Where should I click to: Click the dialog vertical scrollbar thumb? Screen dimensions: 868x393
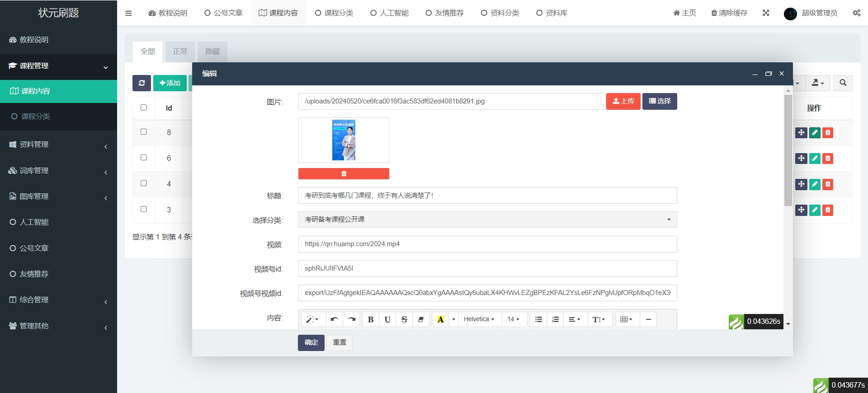(x=788, y=150)
